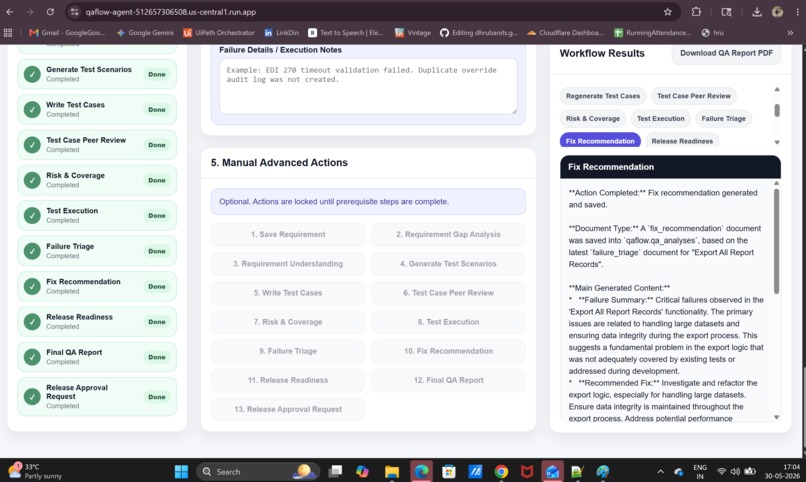Click the 3. Requirement Understanding button
The height and width of the screenshot is (482, 806).
click(x=288, y=264)
